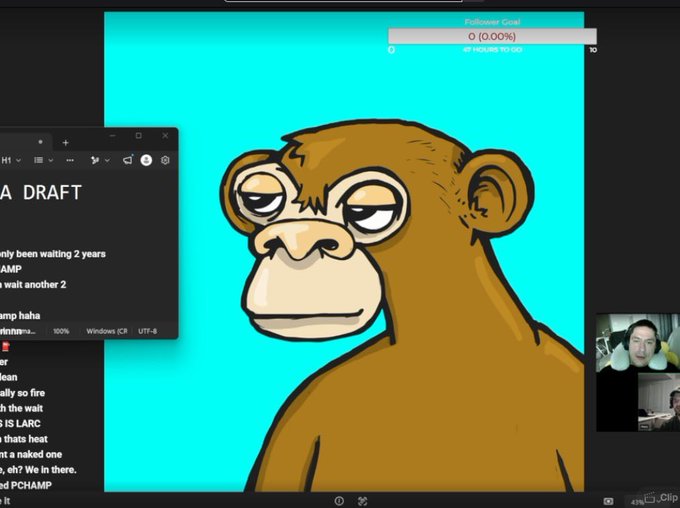
Task: Click chat message 'wait another 2'
Action: [33, 285]
